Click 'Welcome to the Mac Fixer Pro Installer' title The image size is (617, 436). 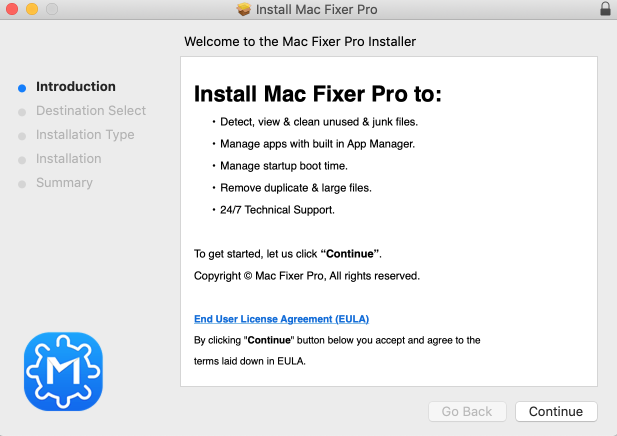(300, 42)
